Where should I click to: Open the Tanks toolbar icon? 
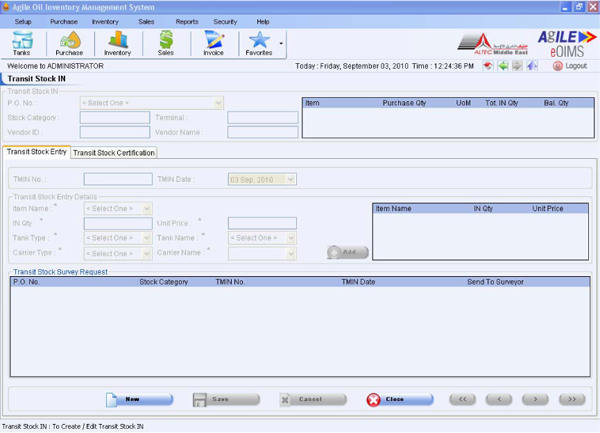[x=22, y=43]
